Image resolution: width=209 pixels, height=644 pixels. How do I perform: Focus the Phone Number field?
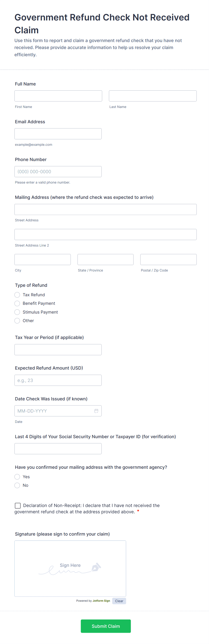click(58, 171)
